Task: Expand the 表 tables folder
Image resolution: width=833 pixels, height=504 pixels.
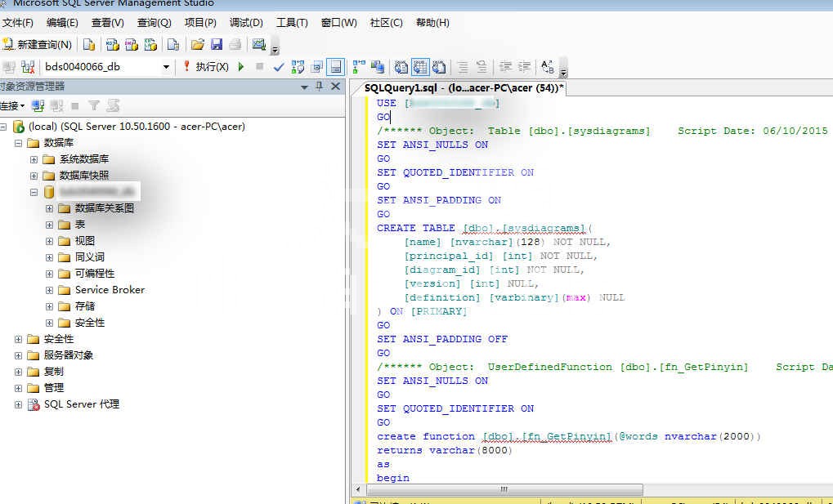Action: [x=49, y=225]
